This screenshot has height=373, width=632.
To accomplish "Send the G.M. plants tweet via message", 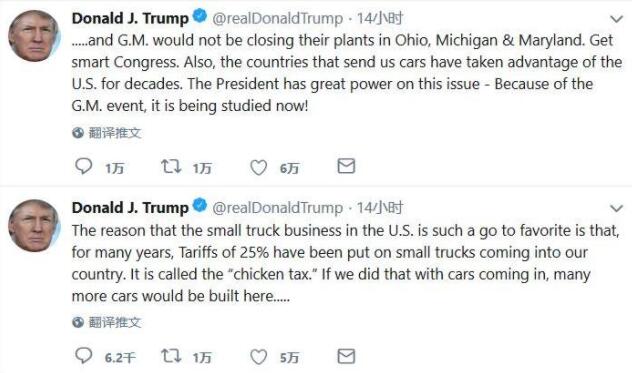I will coord(346,166).
